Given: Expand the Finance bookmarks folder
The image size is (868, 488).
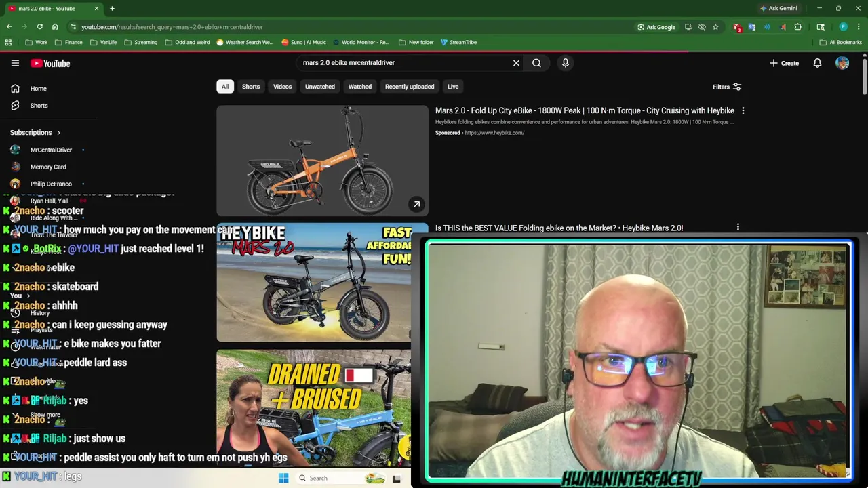Looking at the screenshot, I should point(68,42).
